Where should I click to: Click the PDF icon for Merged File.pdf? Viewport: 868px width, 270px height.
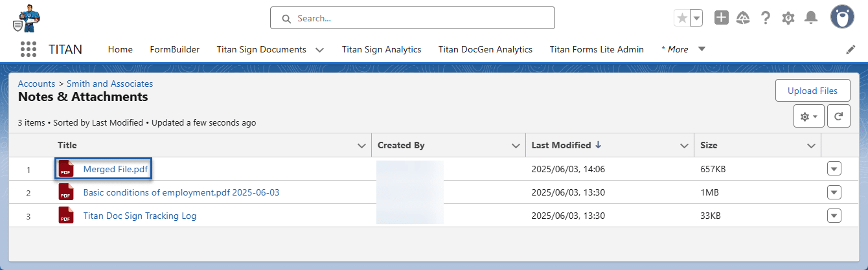tap(65, 169)
